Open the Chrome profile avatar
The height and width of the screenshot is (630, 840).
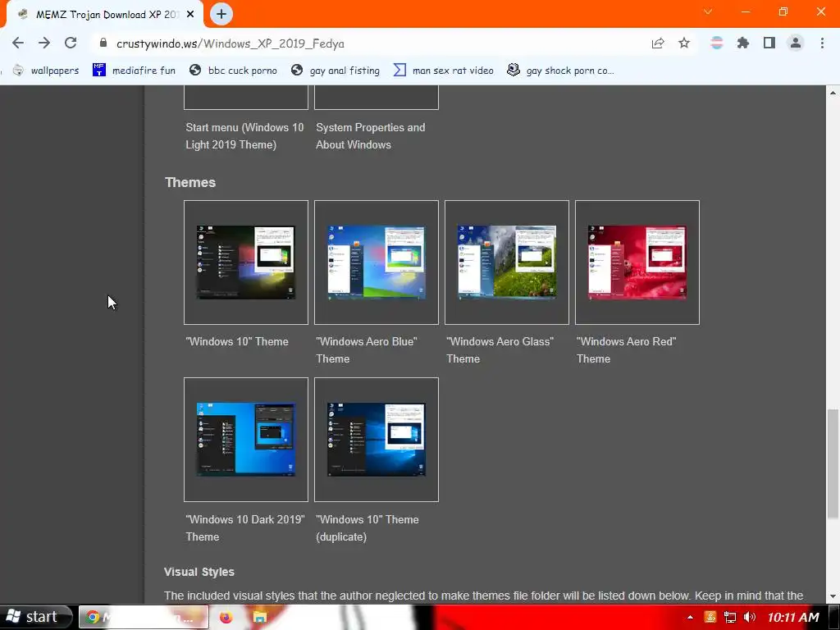tap(796, 43)
